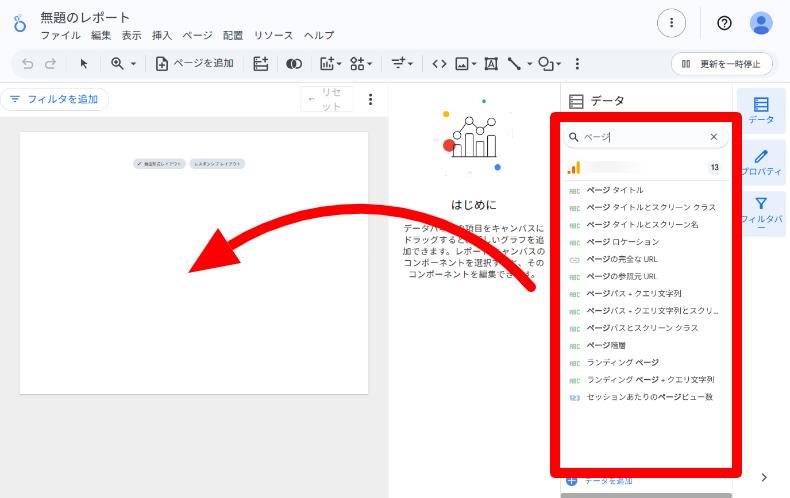Open the ファイル menu
This screenshot has height=498, width=790.
coord(60,35)
